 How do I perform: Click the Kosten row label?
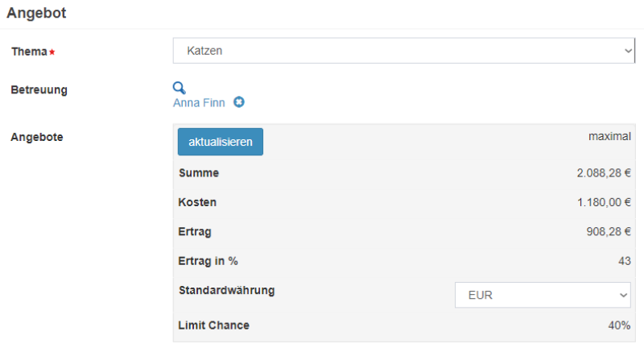point(197,202)
